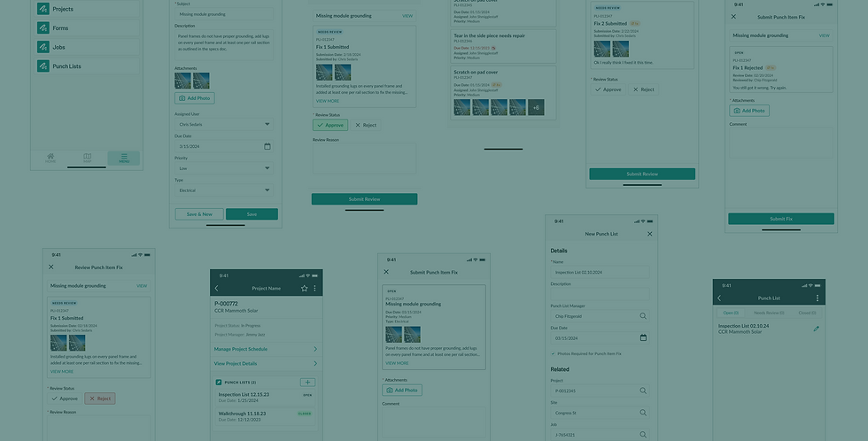The height and width of the screenshot is (441, 868).
Task: Select the Menu tab in bottom navigation
Action: (123, 159)
